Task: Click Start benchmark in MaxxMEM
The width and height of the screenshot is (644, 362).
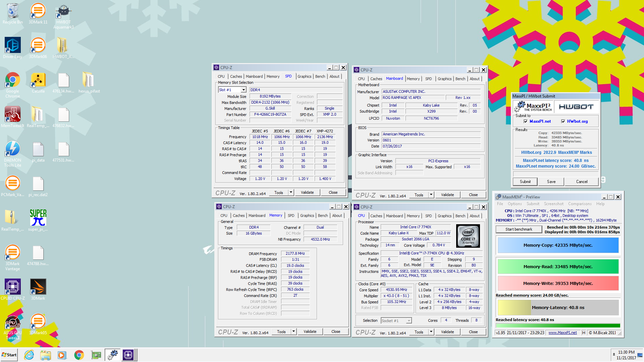Action: (519, 229)
